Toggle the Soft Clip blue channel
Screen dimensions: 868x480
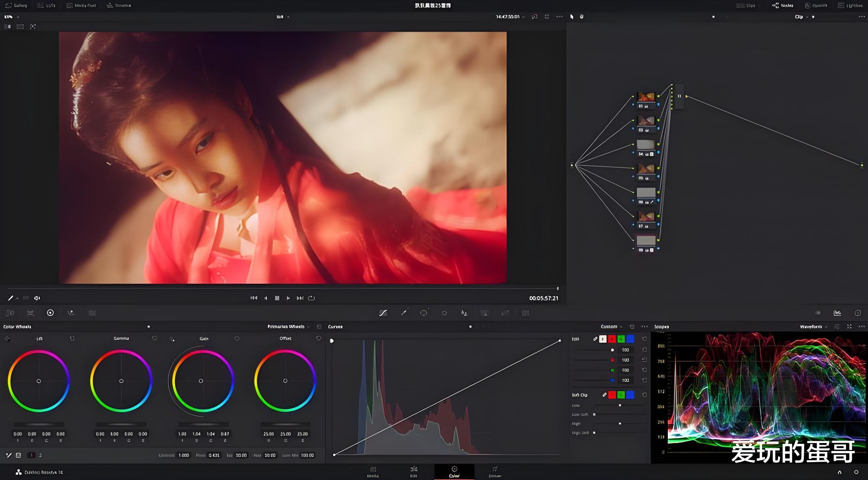(630, 395)
